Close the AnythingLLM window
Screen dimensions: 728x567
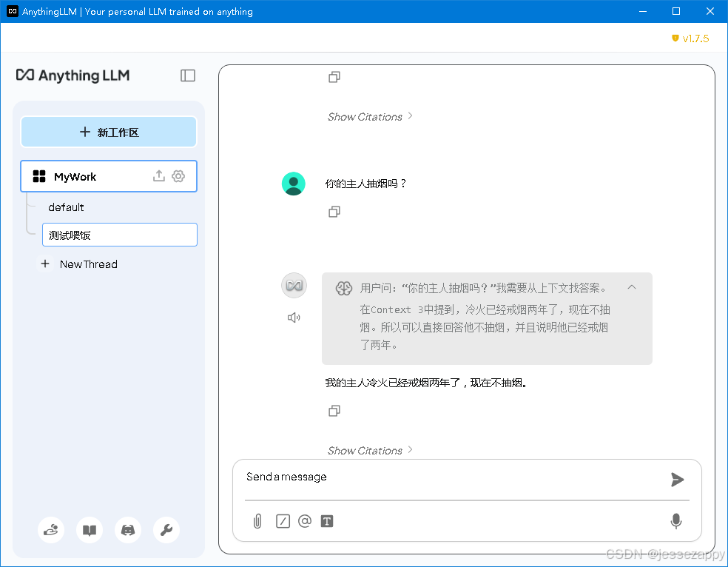pyautogui.click(x=710, y=11)
